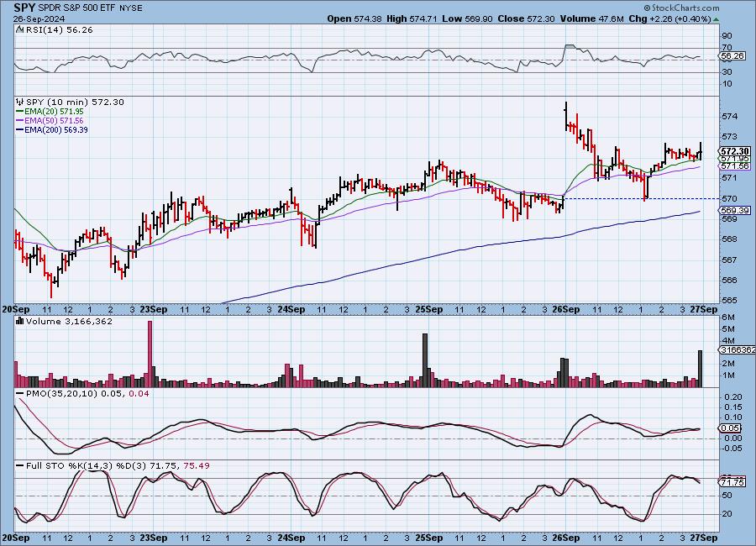Select the Low 569.90 value

[467, 18]
